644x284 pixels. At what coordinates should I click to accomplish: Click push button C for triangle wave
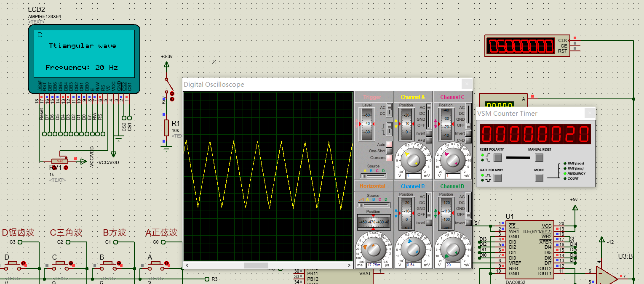tap(60, 264)
